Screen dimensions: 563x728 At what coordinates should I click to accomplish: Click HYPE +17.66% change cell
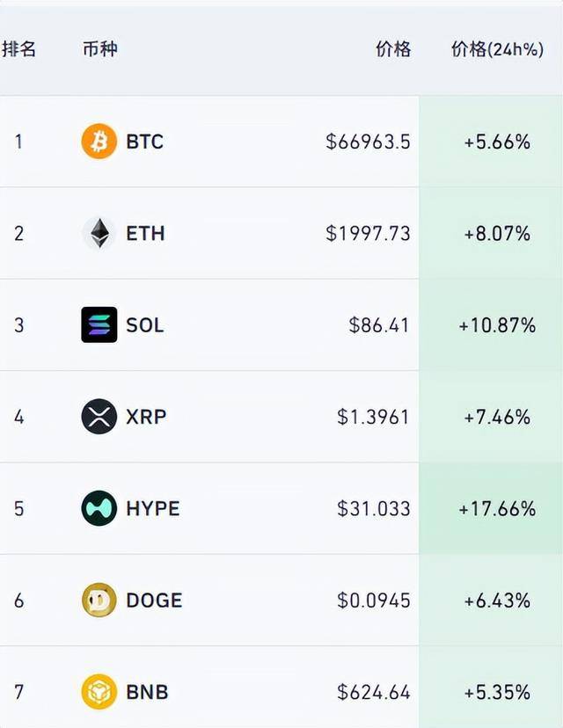pos(497,508)
